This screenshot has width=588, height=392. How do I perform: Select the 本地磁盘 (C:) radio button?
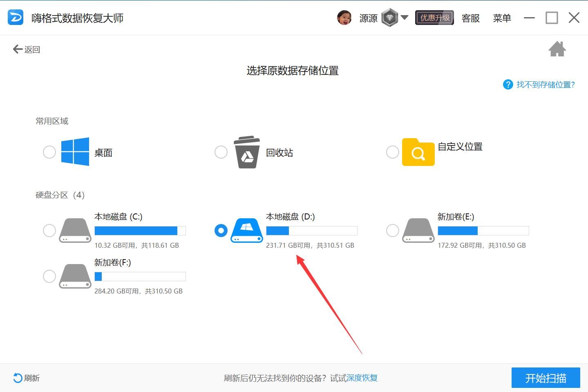(x=49, y=231)
